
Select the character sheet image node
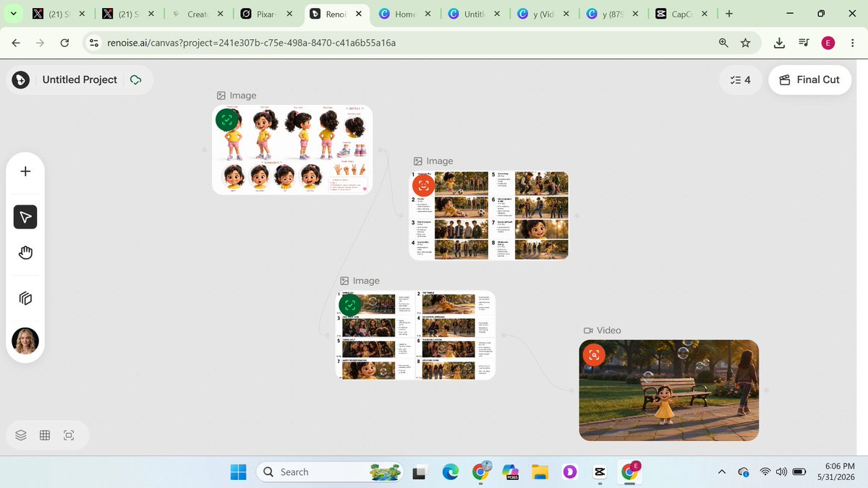(292, 150)
